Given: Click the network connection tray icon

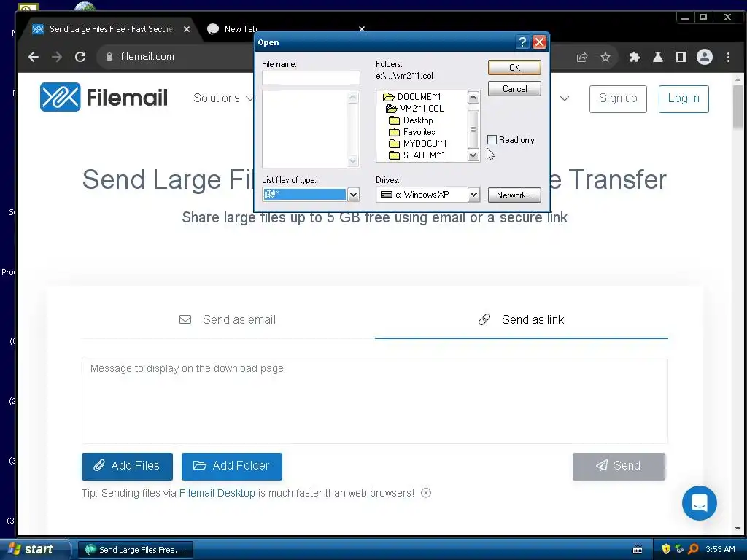Looking at the screenshot, I should [x=679, y=549].
